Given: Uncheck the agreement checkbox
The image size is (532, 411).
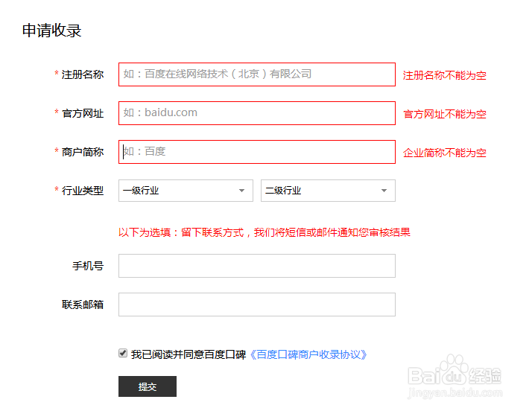Looking at the screenshot, I should pyautogui.click(x=123, y=353).
